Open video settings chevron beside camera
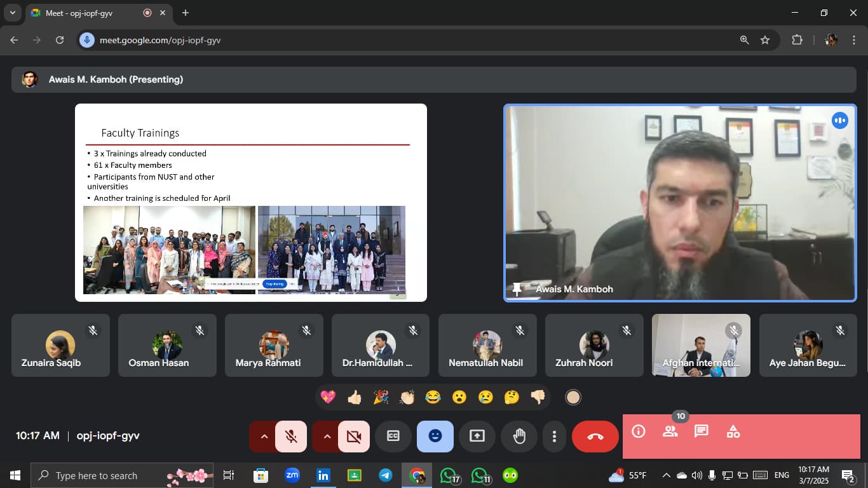868x488 pixels. tap(327, 437)
